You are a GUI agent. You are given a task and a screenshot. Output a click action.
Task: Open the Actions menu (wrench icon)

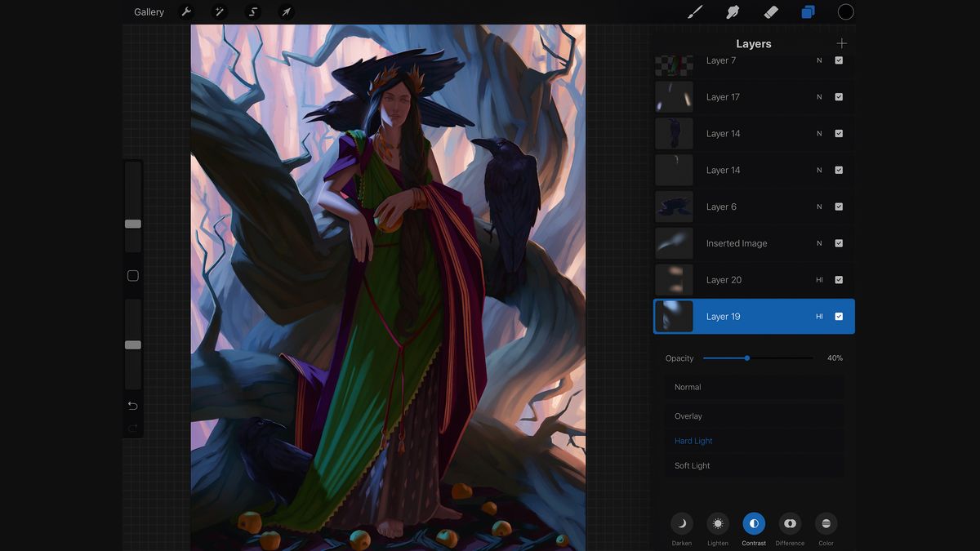coord(186,11)
